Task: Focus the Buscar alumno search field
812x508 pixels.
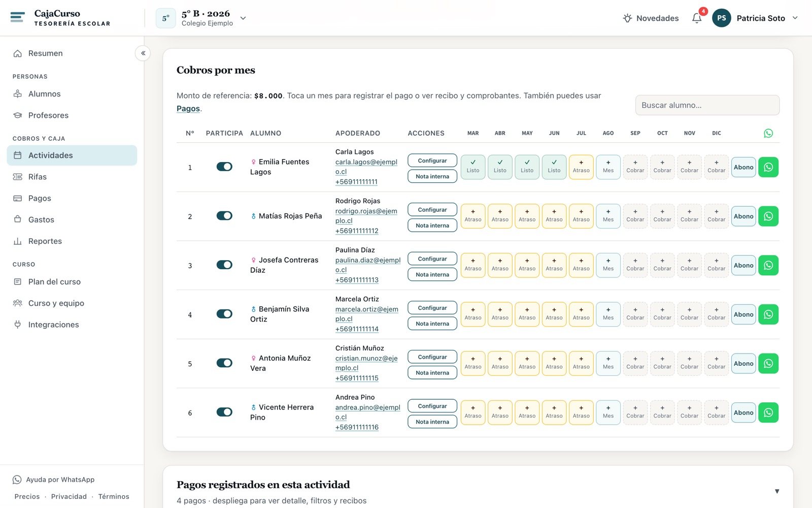Action: point(707,105)
